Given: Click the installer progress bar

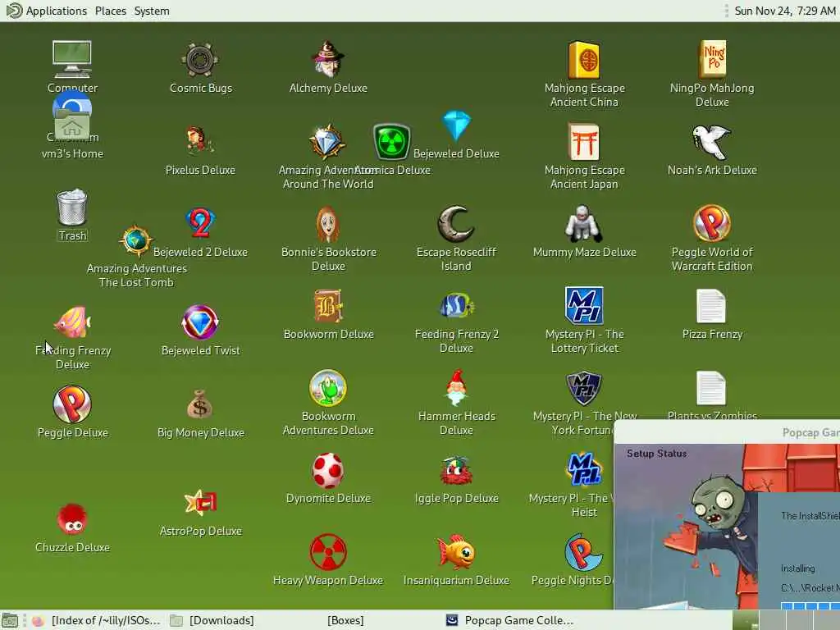Looking at the screenshot, I should tap(810, 606).
